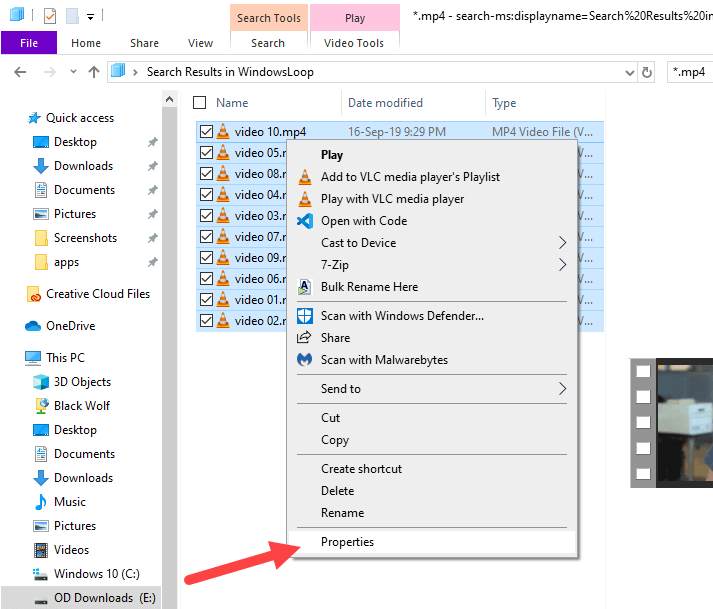Uncheck the video 05 checkbox
The height and width of the screenshot is (609, 713).
[206, 152]
